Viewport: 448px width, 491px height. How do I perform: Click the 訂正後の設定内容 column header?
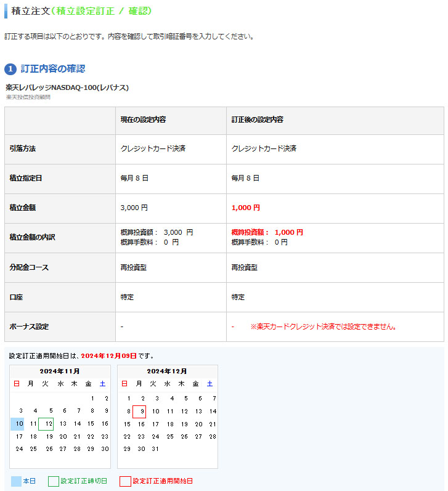click(x=257, y=120)
